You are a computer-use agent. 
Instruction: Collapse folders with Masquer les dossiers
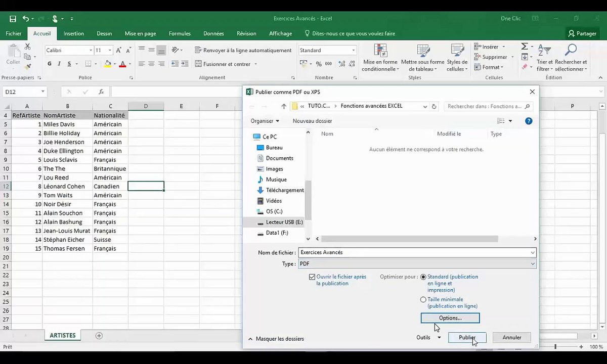[x=276, y=339]
